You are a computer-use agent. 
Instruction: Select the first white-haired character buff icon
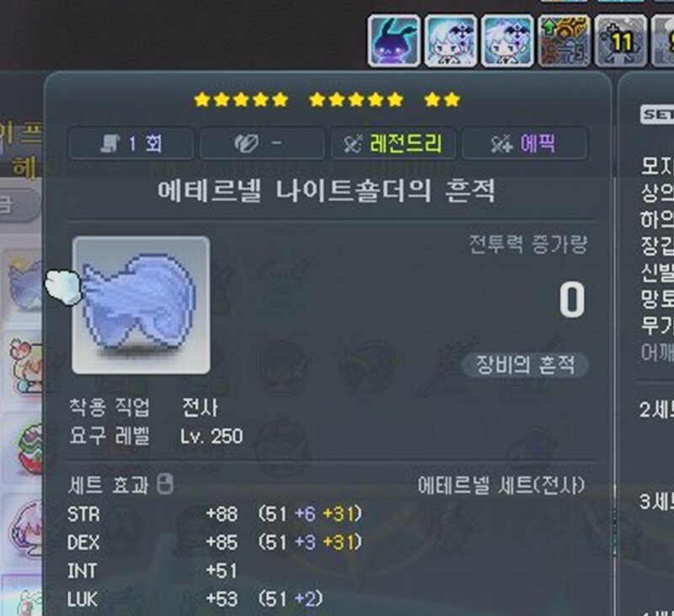click(451, 41)
